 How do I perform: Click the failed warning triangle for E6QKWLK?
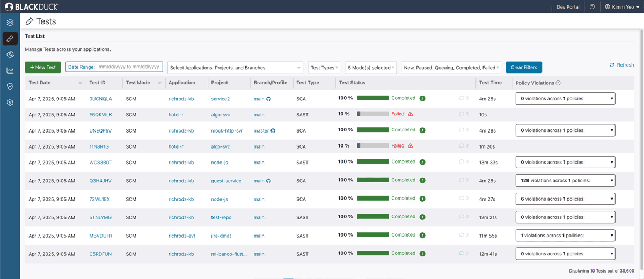coord(410,114)
